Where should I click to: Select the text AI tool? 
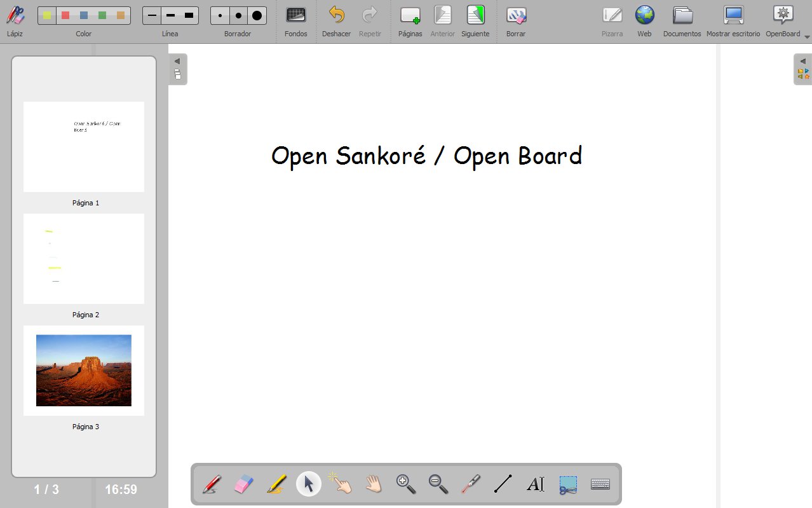(x=536, y=484)
